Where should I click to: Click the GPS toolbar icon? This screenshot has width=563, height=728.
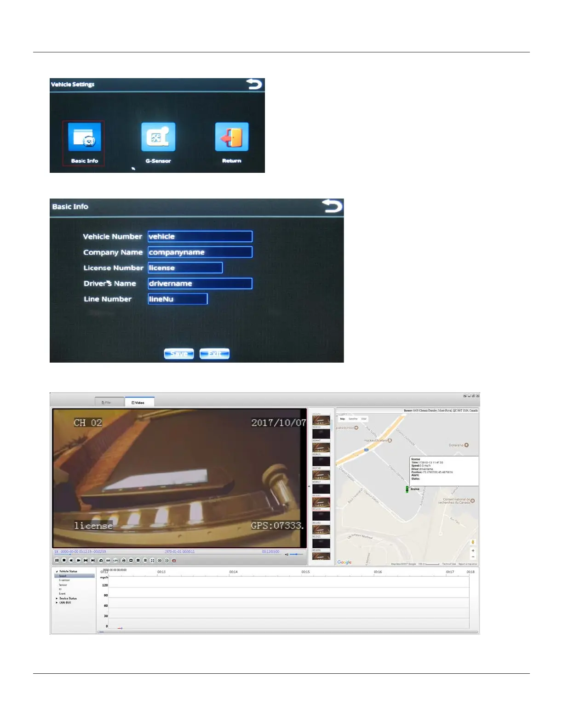115,560
